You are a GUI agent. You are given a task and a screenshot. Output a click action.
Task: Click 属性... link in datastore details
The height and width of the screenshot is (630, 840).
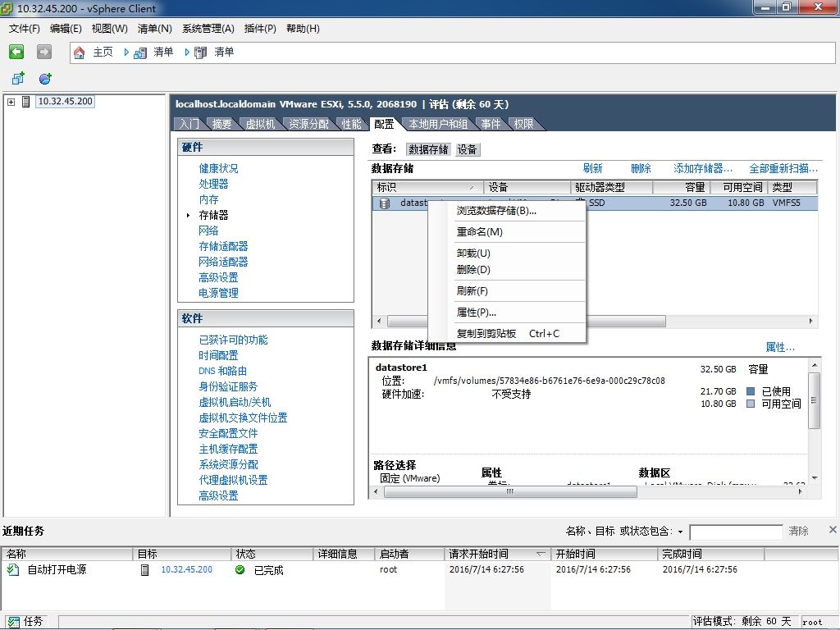780,347
